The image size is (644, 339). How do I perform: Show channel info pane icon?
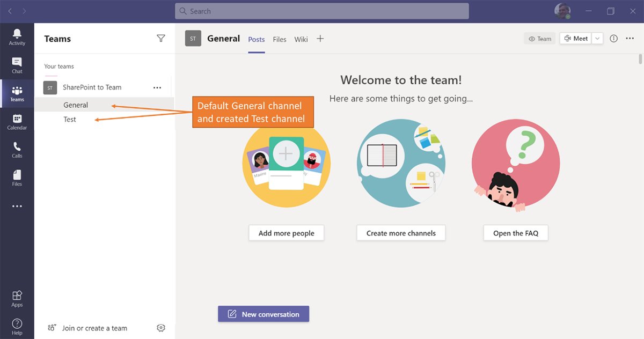click(x=614, y=39)
